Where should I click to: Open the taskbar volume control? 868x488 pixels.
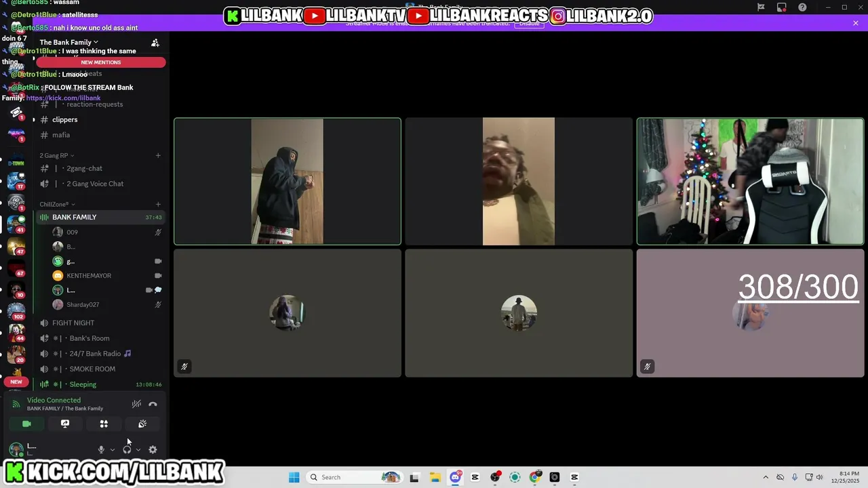[x=819, y=477]
